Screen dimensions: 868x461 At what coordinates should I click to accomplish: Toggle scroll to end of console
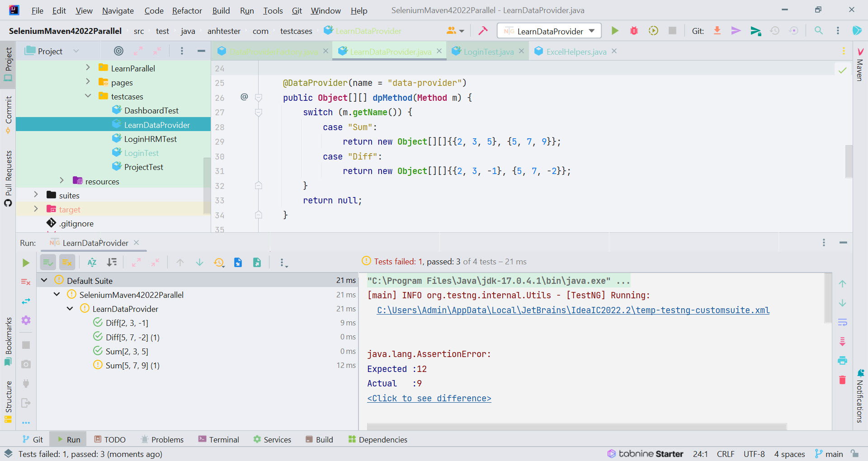842,341
